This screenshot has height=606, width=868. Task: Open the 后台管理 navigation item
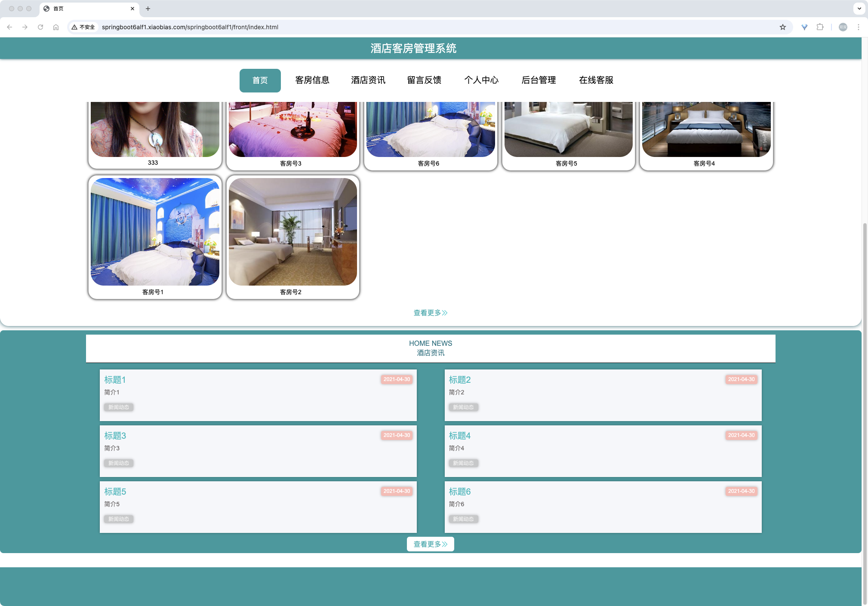[x=539, y=80]
